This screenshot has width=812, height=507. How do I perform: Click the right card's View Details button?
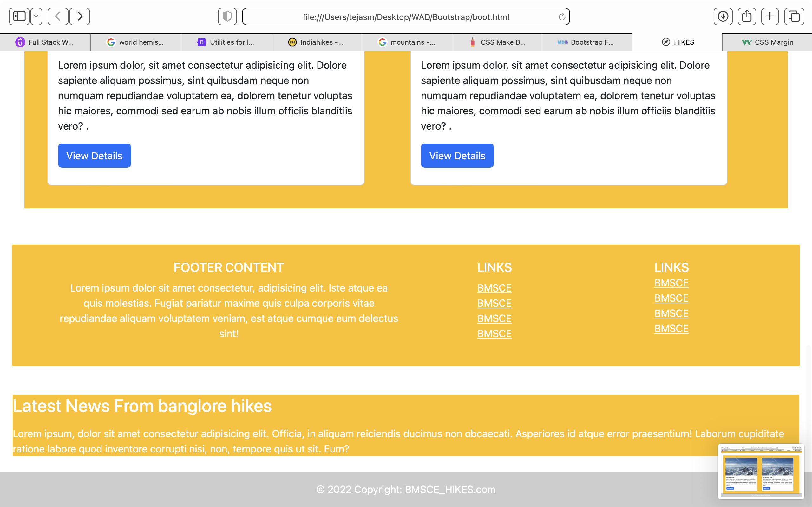(457, 156)
